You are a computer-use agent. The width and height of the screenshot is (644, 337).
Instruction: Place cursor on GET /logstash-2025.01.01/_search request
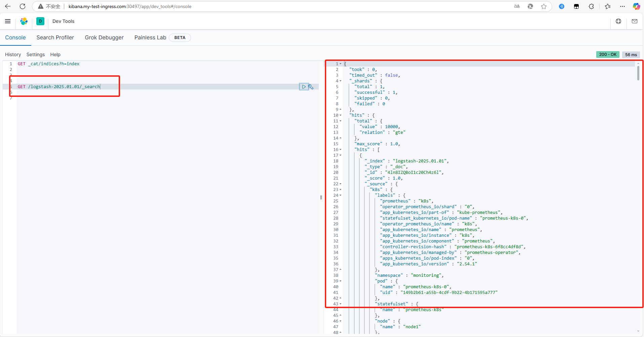(59, 87)
